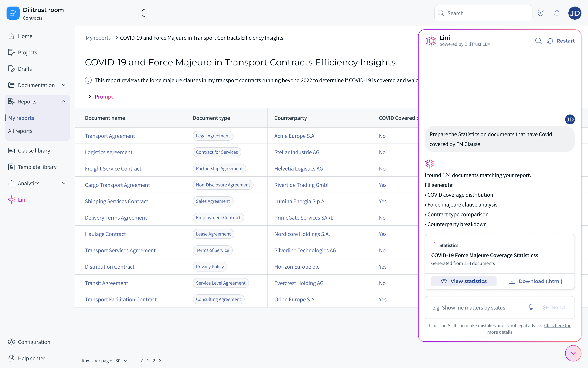Viewport: 588px width, 368px height.
Task: Click the Prompt label
Action: click(104, 97)
